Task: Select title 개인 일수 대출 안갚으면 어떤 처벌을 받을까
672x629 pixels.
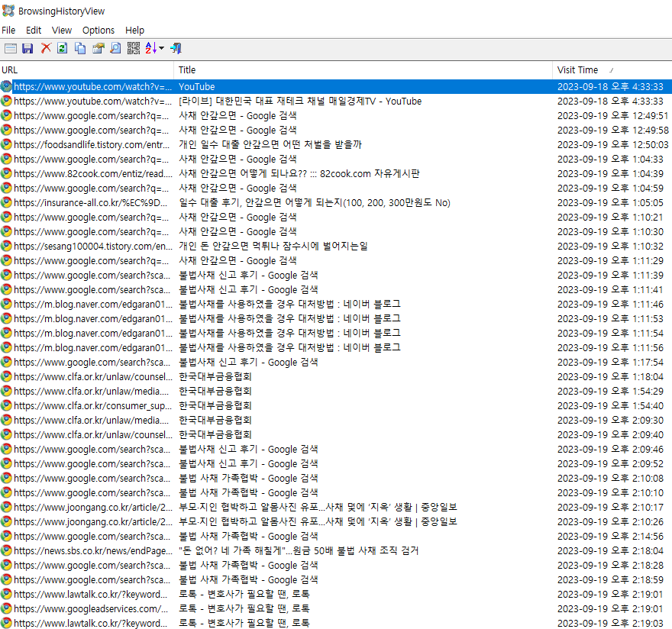Action: pos(270,145)
